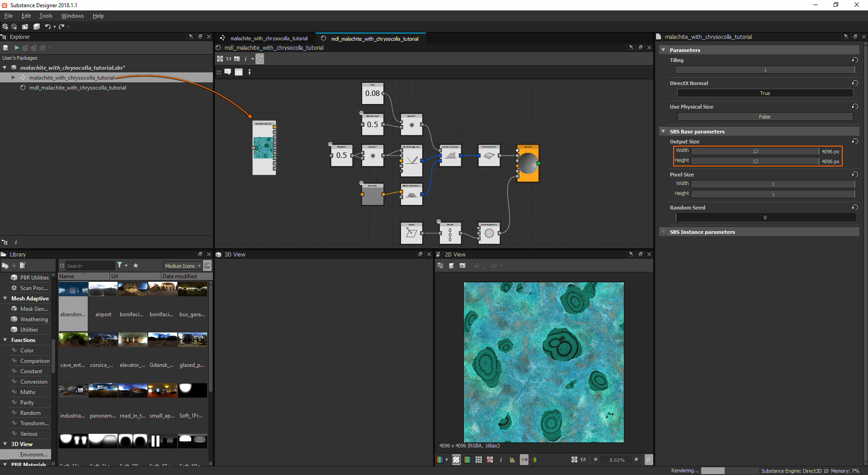Collapse the Parameters section

pyautogui.click(x=663, y=50)
